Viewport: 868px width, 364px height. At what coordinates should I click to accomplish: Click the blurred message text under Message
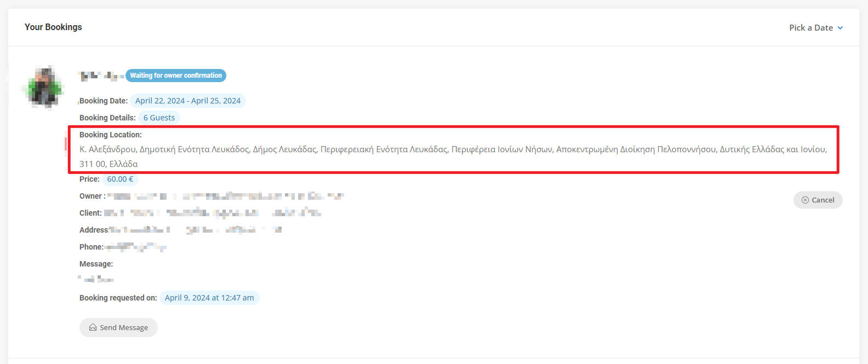pyautogui.click(x=96, y=279)
